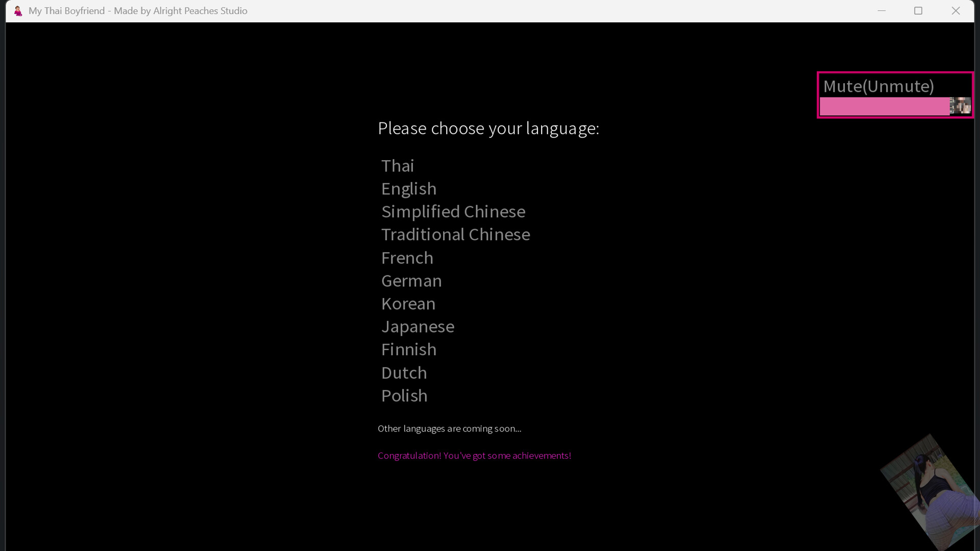Toggle the Mute(Unmute) label

878,86
